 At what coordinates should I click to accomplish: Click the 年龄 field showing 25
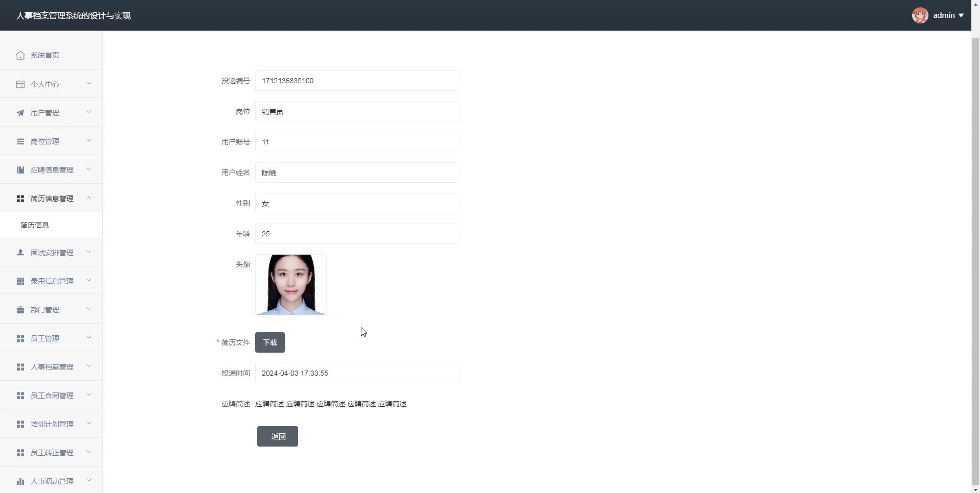pyautogui.click(x=357, y=234)
